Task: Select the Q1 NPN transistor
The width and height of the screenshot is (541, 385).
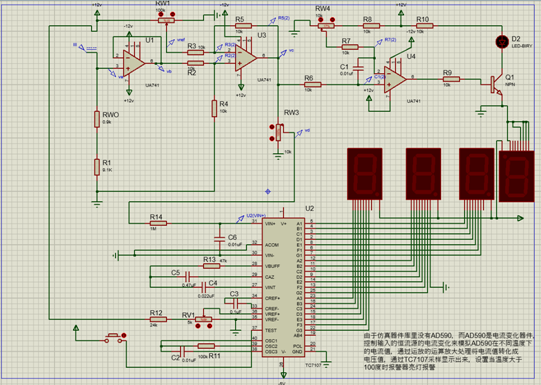Action: [x=496, y=85]
